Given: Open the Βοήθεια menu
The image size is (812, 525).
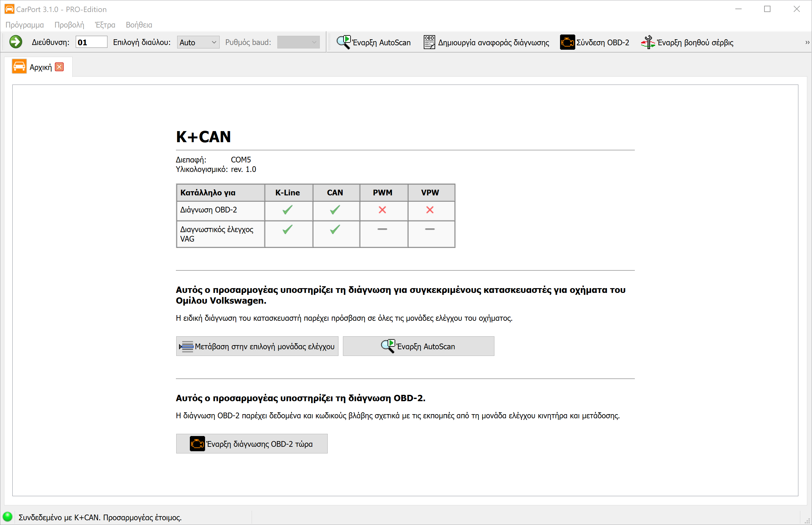Looking at the screenshot, I should tap(139, 25).
